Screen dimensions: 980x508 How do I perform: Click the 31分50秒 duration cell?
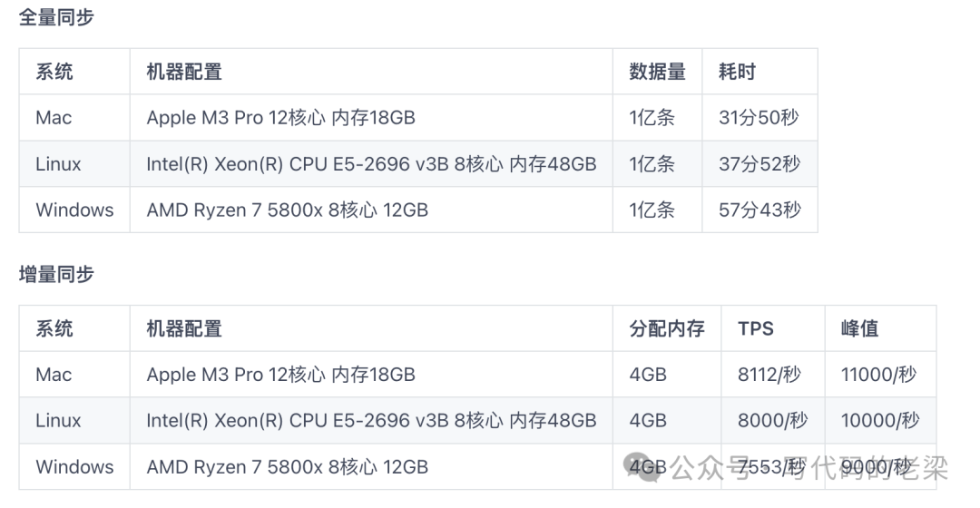coord(759,118)
